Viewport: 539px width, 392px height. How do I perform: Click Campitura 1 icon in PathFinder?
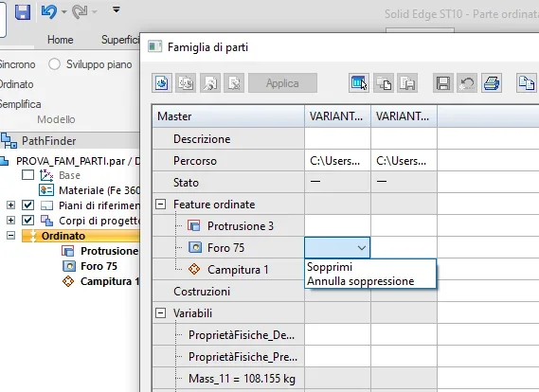click(68, 281)
